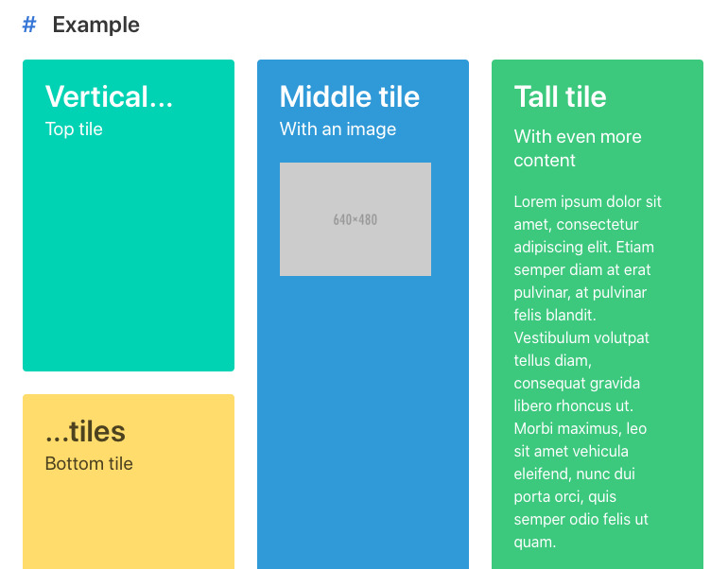Click empty area of the teal tile
728x569 pixels.
coord(129,265)
